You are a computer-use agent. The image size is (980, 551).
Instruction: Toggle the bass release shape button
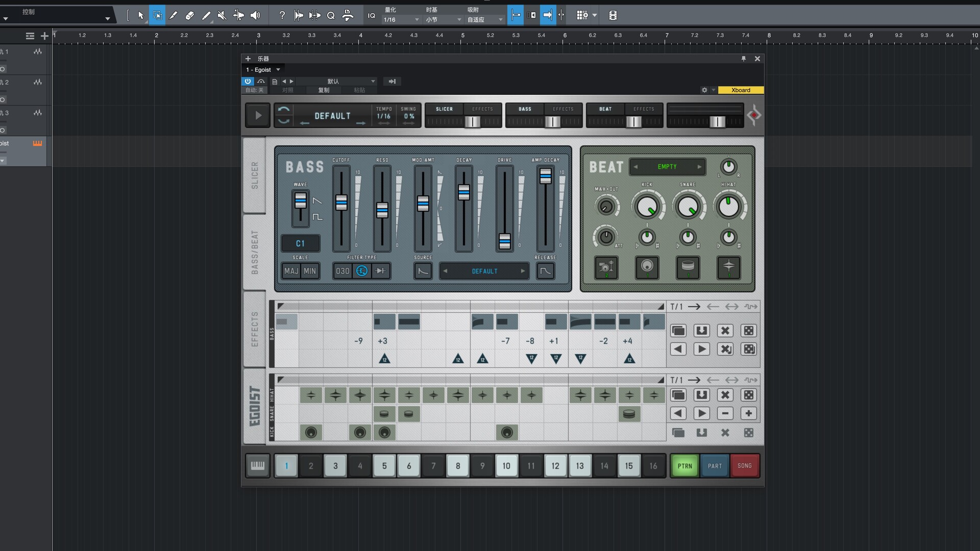[545, 271]
